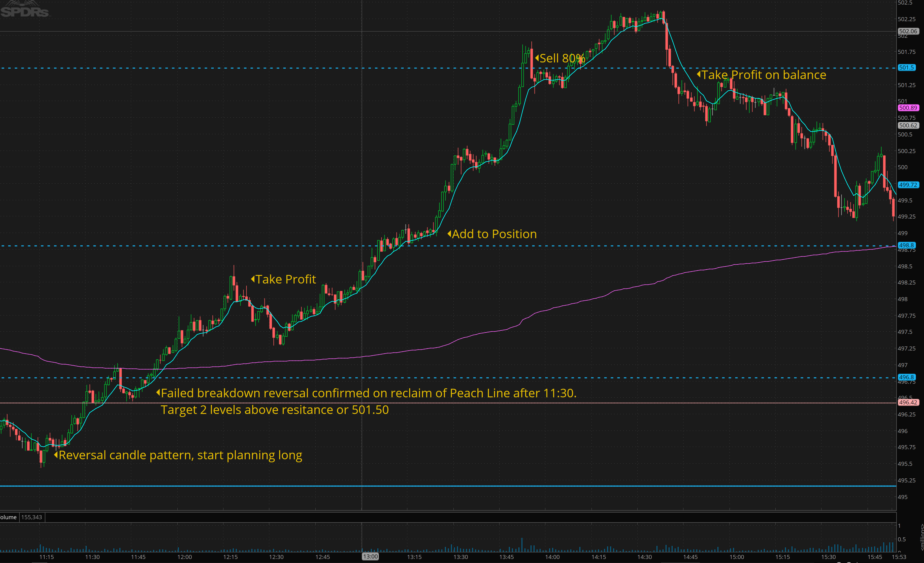Select the 'Target 2 levels above resitance' text
The width and height of the screenshot is (924, 563).
275,410
